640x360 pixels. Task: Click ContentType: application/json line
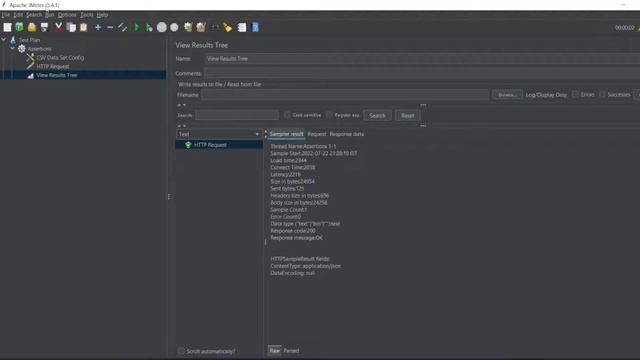pos(305,266)
